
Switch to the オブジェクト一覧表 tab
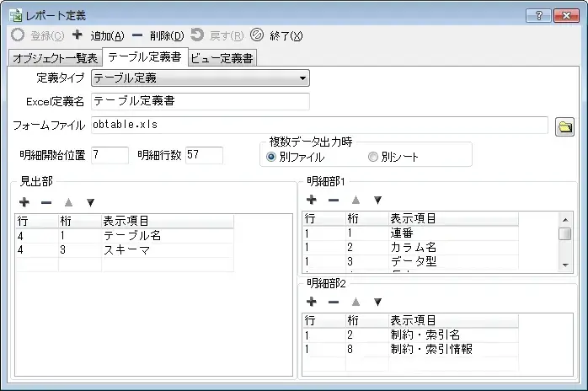click(53, 58)
